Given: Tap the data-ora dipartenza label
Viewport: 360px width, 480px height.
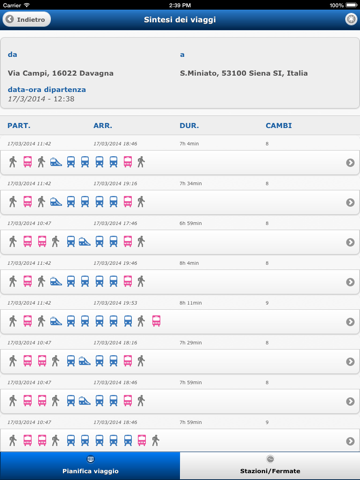Looking at the screenshot, I should 47,89.
